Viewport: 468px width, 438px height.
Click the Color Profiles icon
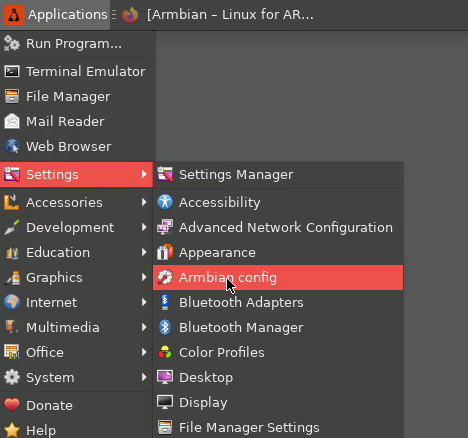(x=165, y=352)
